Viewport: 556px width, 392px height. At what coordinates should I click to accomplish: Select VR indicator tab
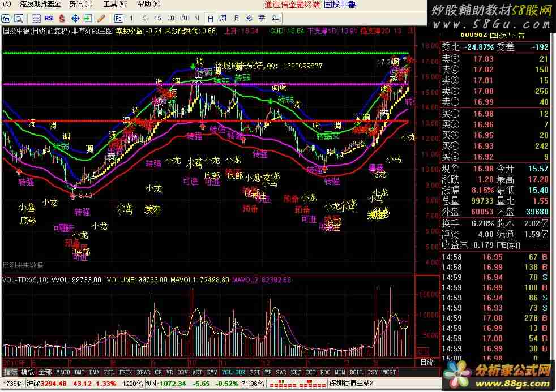(x=170, y=372)
